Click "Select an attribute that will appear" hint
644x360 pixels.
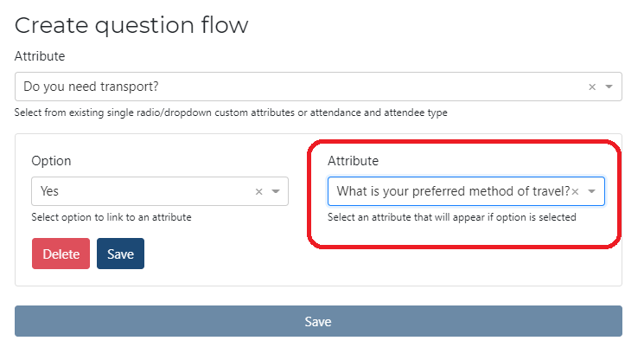point(451,217)
